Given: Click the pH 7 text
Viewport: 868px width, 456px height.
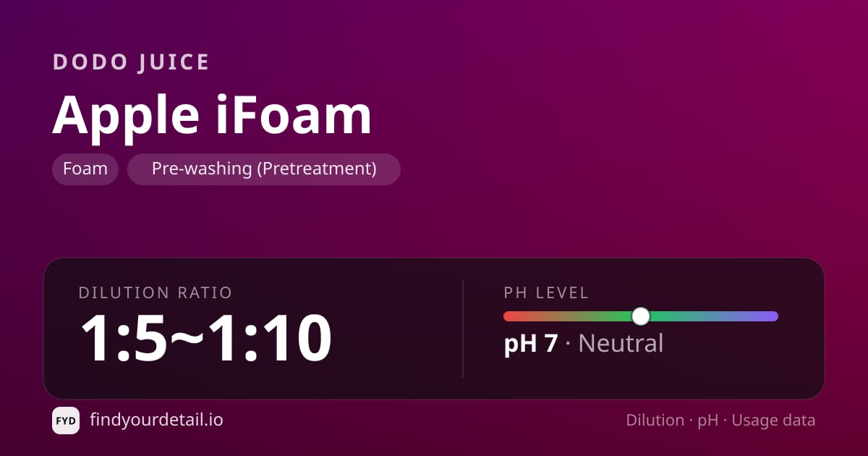Looking at the screenshot, I should (531, 343).
